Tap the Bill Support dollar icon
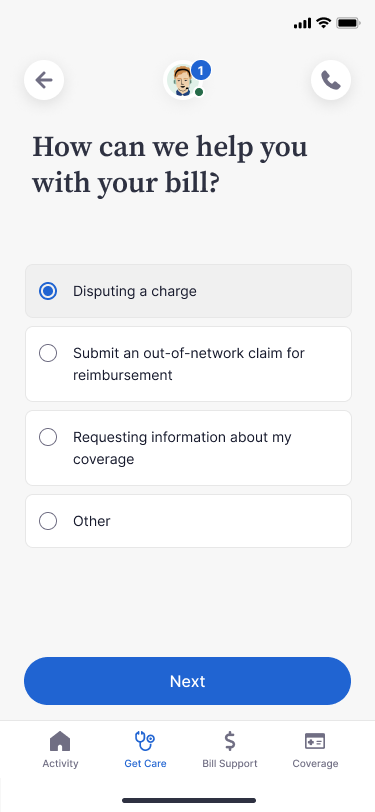This screenshot has height=812, width=375. [230, 741]
